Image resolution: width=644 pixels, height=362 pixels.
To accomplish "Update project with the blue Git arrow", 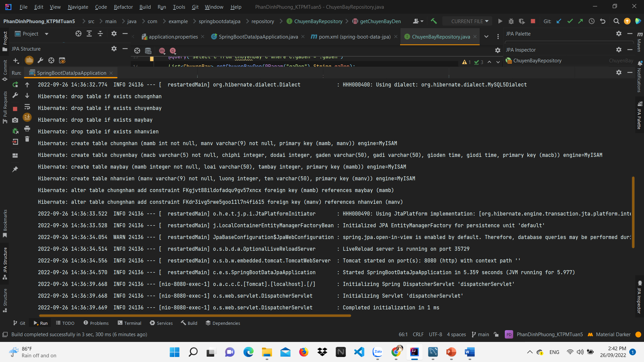I will tap(558, 21).
